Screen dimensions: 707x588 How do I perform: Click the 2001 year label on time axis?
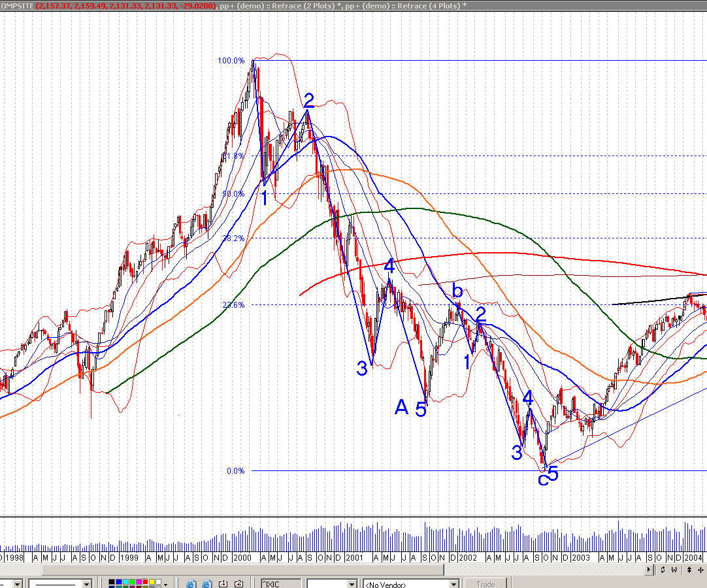pyautogui.click(x=354, y=558)
